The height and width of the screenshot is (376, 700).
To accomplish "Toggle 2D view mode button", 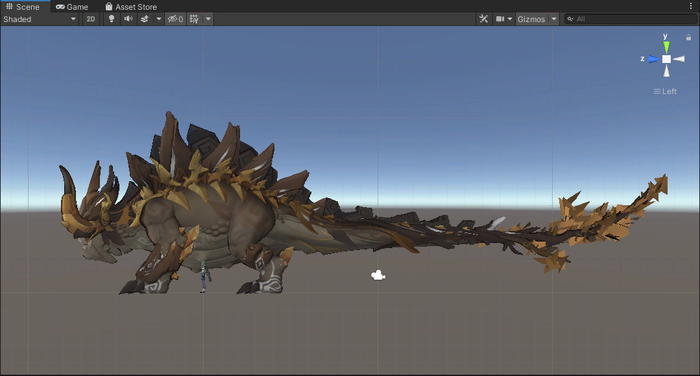I will pyautogui.click(x=91, y=19).
